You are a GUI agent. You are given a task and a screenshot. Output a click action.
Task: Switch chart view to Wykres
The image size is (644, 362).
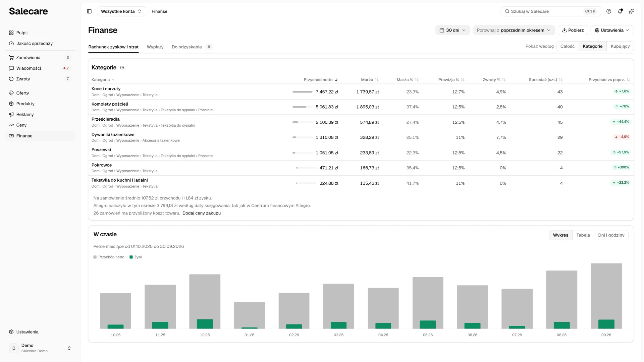560,235
